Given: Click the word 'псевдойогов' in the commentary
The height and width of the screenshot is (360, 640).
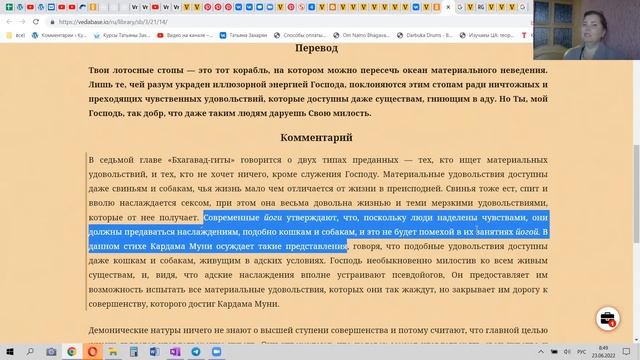Looking at the screenshot, I should pyautogui.click(x=418, y=275).
